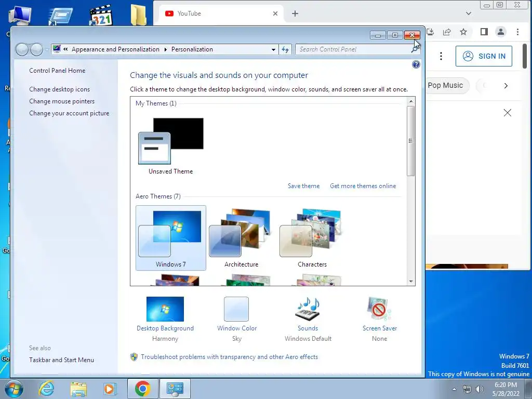Open the Control Panel help icon
The height and width of the screenshot is (399, 532).
(x=416, y=64)
